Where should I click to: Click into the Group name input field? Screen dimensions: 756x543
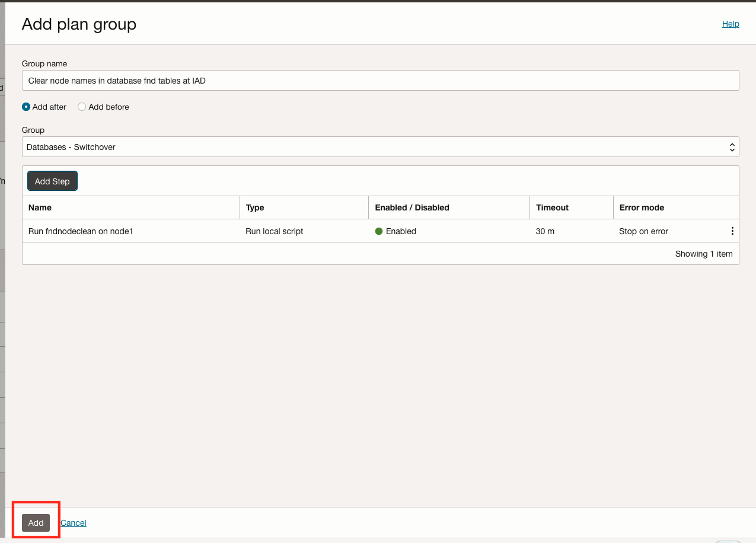[x=381, y=81]
